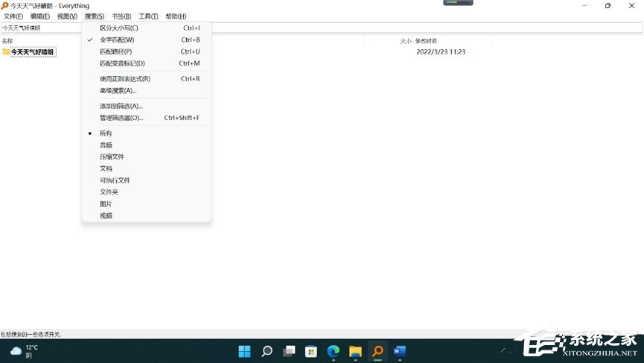Open Word from the taskbar

pos(400,351)
